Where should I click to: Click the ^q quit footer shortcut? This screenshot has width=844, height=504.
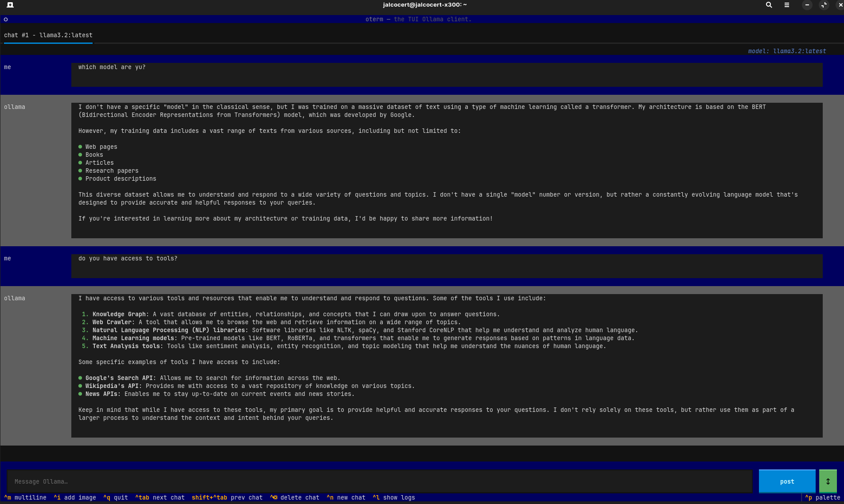(x=116, y=498)
